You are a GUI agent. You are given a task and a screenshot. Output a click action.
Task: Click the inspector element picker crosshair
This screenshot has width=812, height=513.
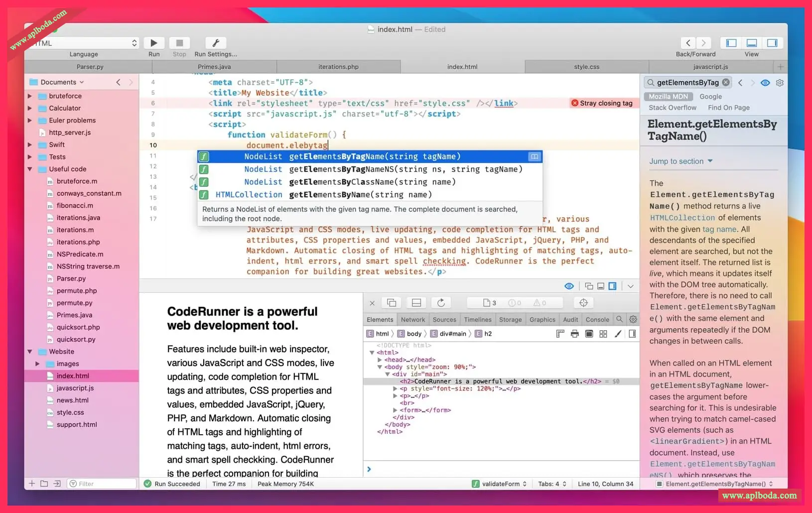coord(583,303)
